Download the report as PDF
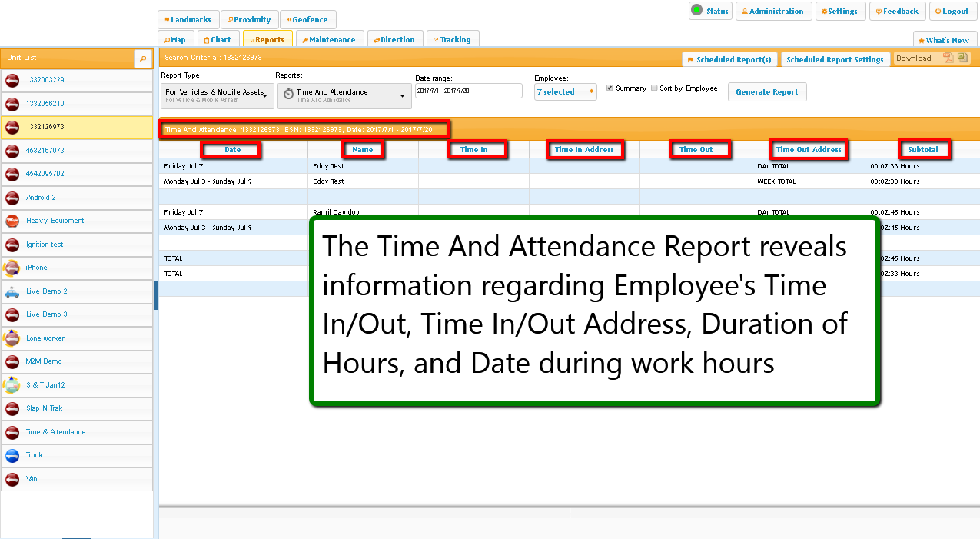Viewport: 980px width, 539px height. click(x=948, y=58)
